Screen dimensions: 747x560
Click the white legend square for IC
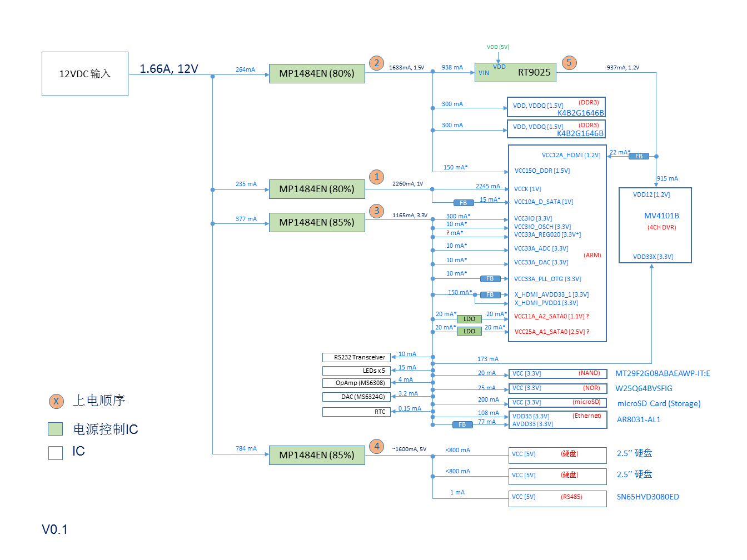56,453
